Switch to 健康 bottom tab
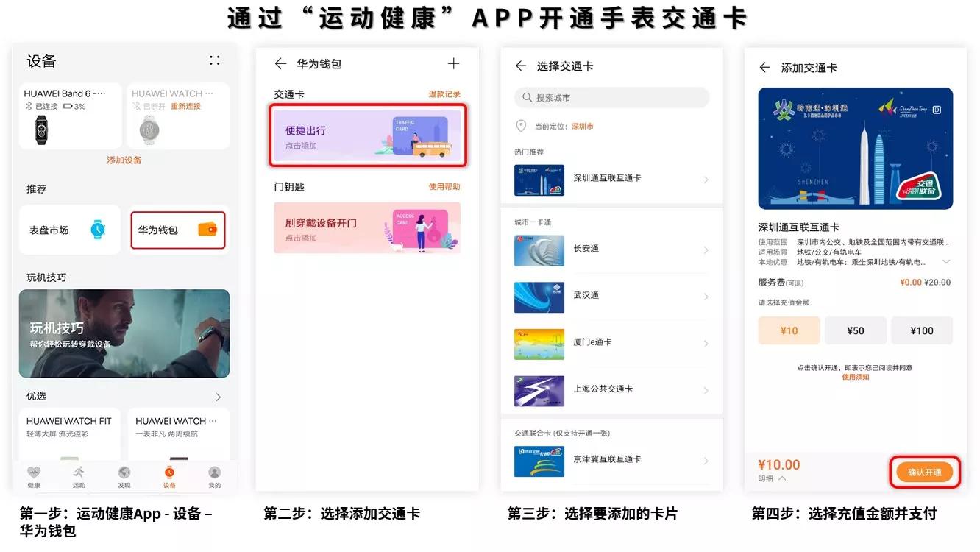980x552 pixels. pos(34,477)
